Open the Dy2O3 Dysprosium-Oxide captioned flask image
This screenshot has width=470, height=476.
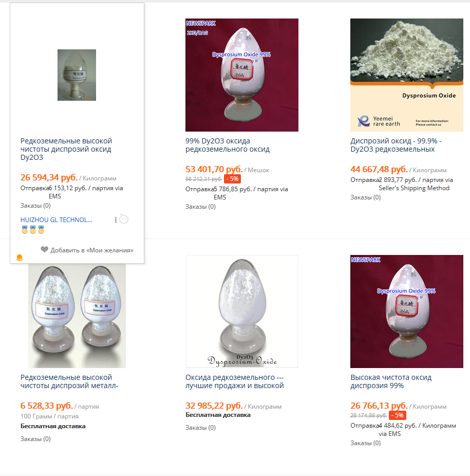(241, 312)
